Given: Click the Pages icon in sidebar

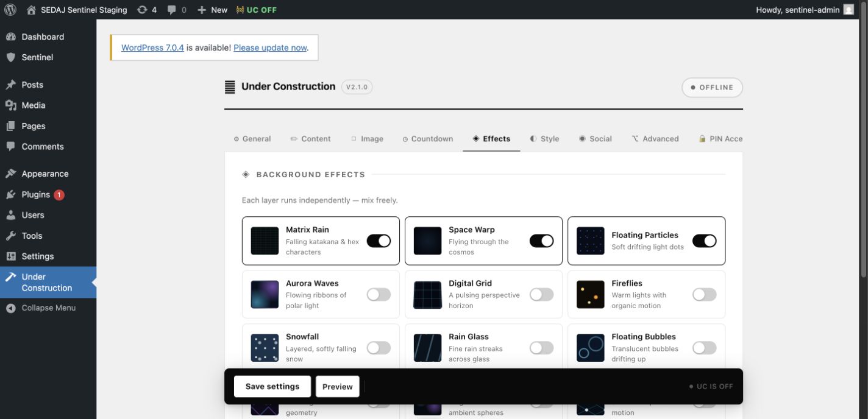Looking at the screenshot, I should click(10, 126).
